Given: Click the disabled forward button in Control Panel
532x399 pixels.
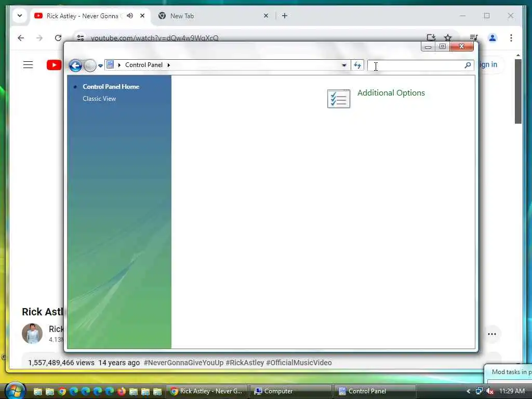Looking at the screenshot, I should 90,65.
